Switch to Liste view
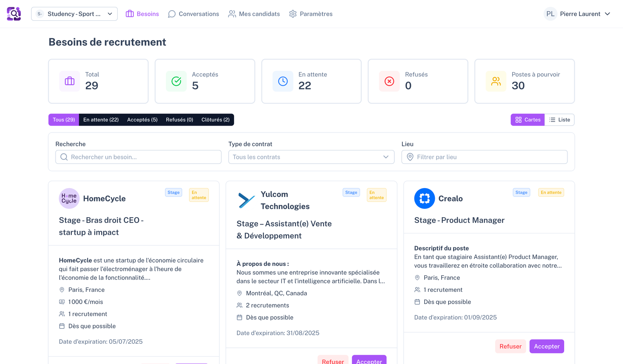 [x=559, y=120]
